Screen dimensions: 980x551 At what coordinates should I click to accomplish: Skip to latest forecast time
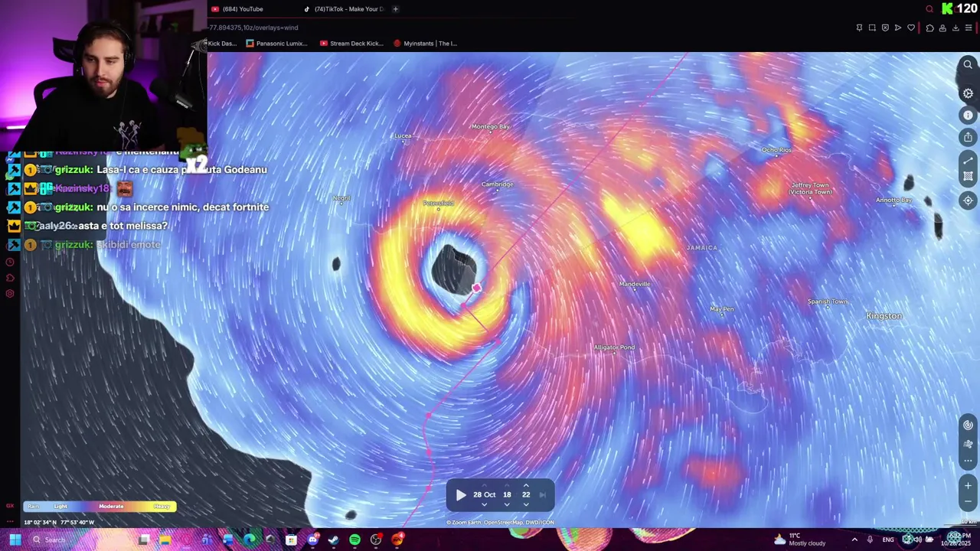[x=543, y=495]
